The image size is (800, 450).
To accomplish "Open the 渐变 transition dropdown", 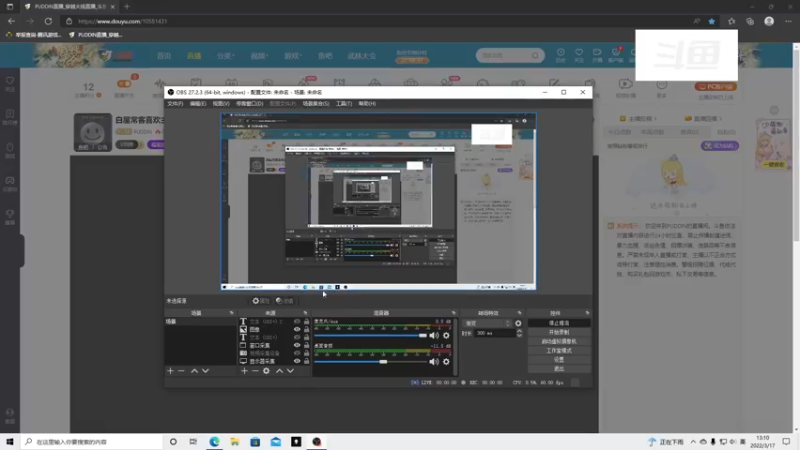I will [x=487, y=323].
